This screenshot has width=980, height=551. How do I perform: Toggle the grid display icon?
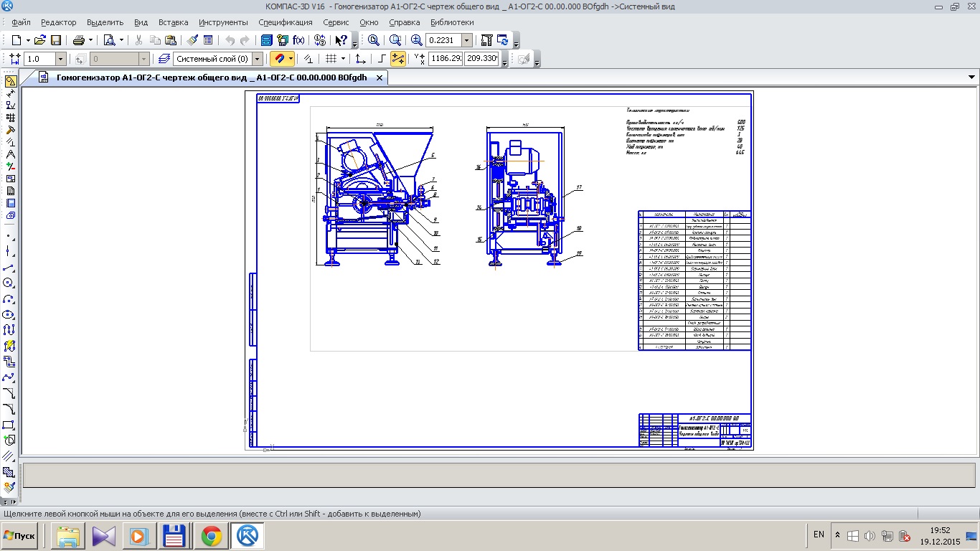coord(331,59)
